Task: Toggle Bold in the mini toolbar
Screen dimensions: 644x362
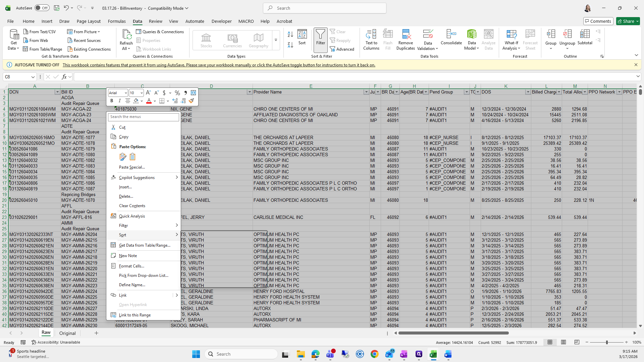Action: click(x=112, y=101)
